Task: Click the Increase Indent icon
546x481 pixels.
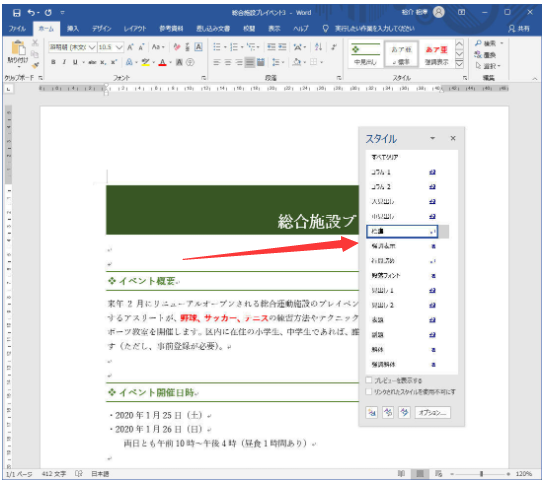Action: [282, 47]
